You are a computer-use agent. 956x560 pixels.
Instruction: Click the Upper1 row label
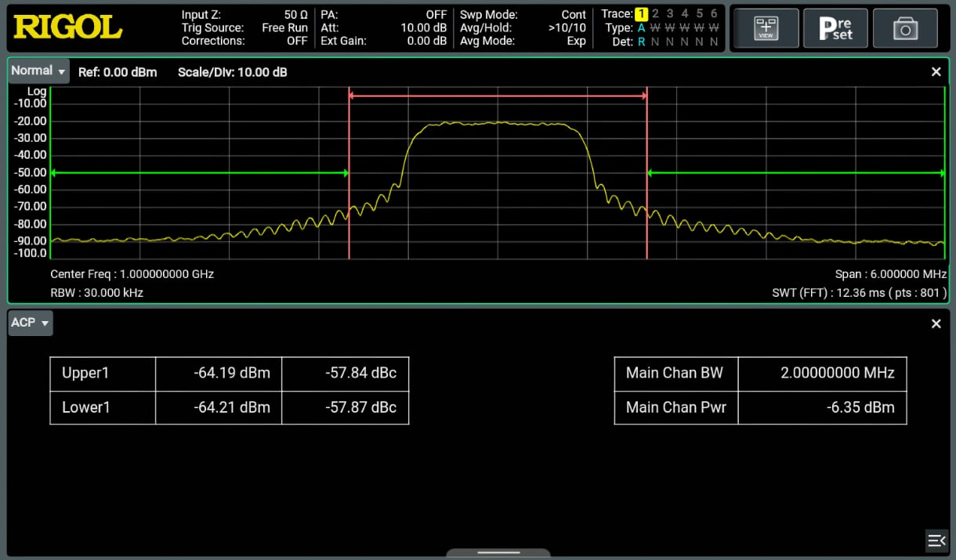(103, 373)
